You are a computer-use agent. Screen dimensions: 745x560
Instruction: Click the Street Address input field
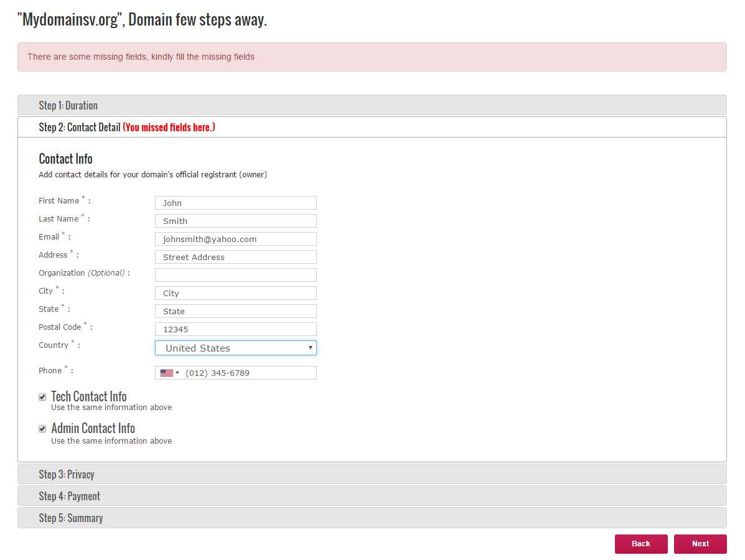tap(235, 257)
